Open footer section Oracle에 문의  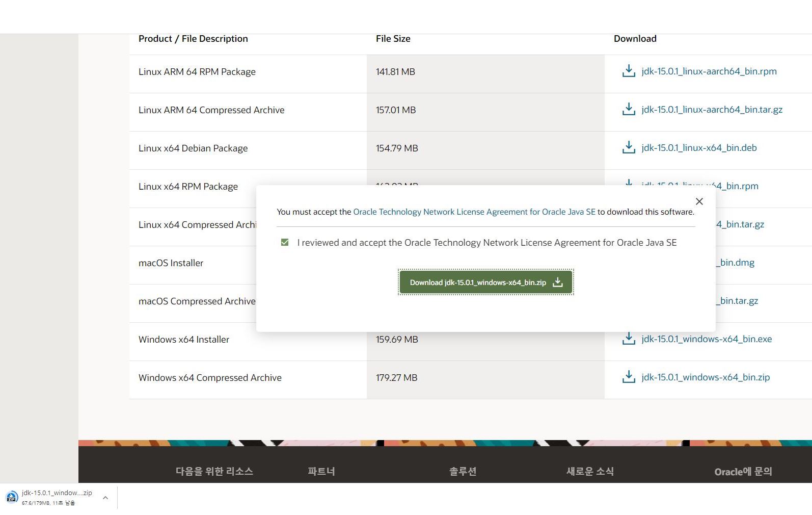click(743, 472)
